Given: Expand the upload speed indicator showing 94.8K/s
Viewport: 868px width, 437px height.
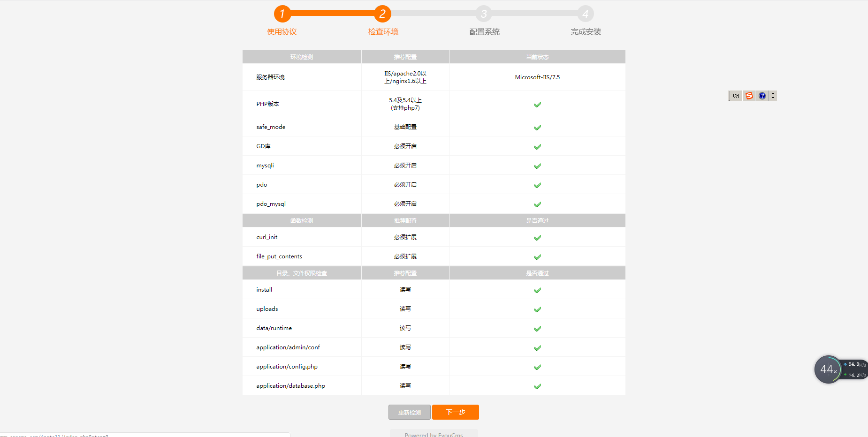Looking at the screenshot, I should (854, 364).
